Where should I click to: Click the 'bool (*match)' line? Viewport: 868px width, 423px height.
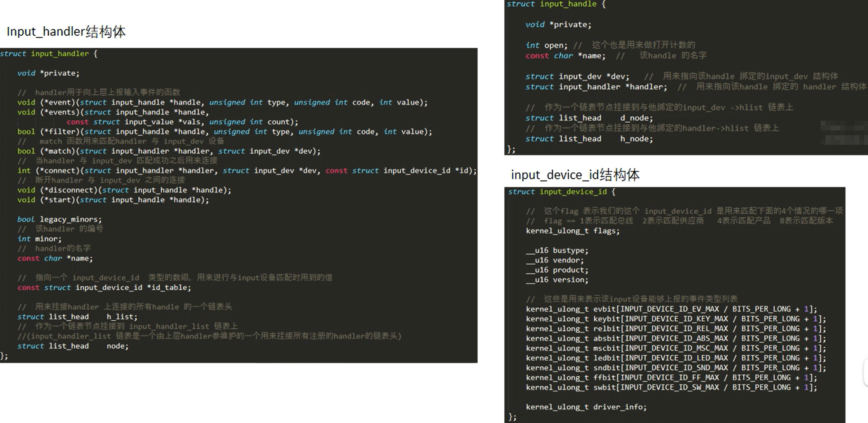169,151
